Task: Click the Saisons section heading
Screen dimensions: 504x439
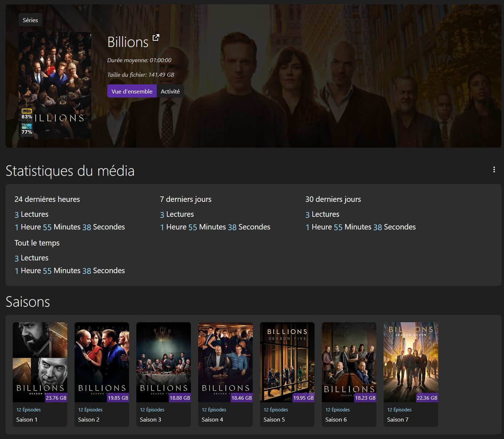Action: pyautogui.click(x=28, y=302)
